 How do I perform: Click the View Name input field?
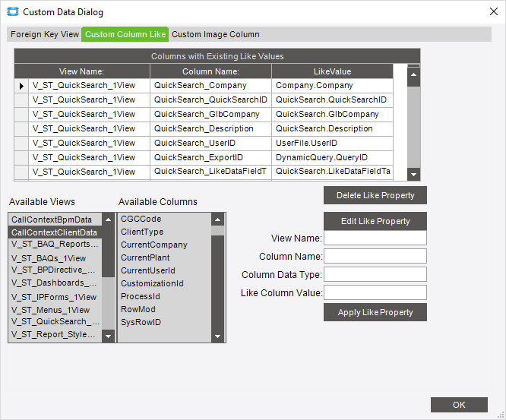tap(375, 238)
